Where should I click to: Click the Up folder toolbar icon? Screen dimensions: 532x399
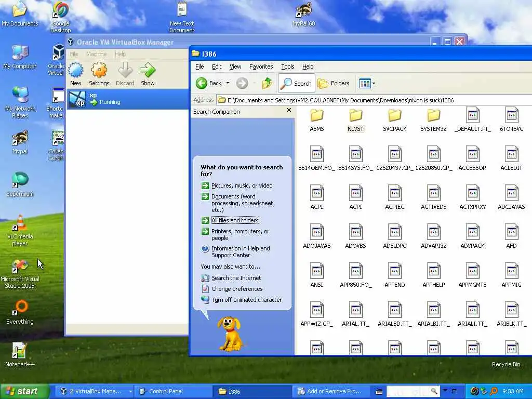point(267,83)
